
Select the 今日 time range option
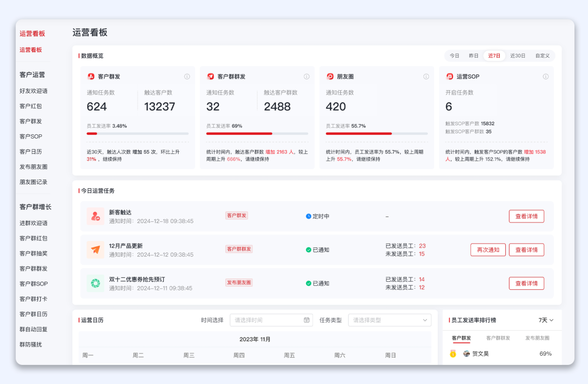[455, 55]
